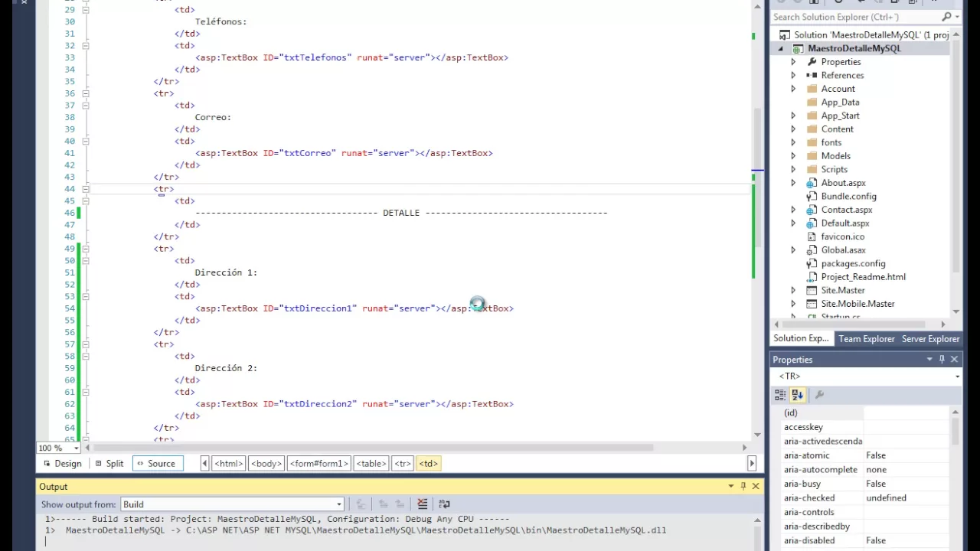Click the Clear All icon in Output toolbar

pos(423,504)
